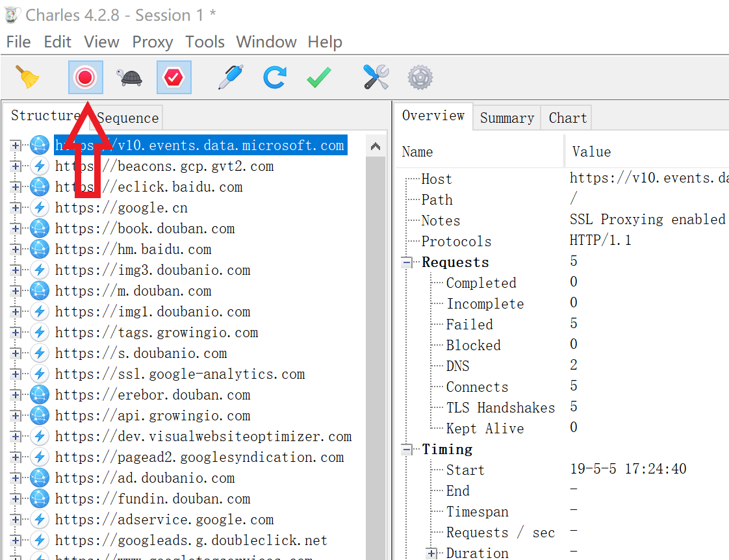
Task: Click globe icon beside api.growingio.com
Action: [40, 416]
